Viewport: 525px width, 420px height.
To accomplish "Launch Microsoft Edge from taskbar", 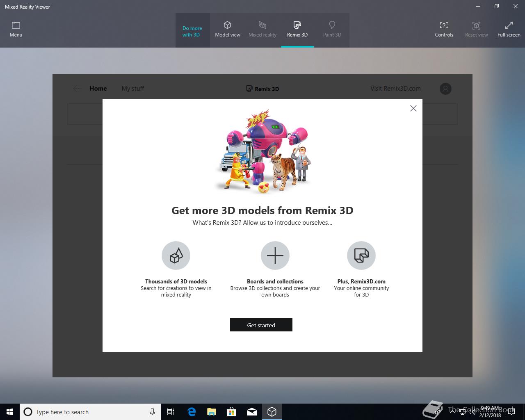I will click(192, 412).
